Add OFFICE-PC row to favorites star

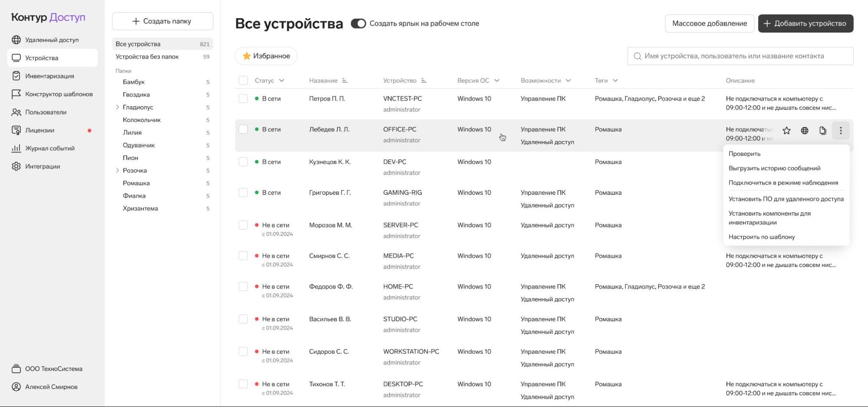(786, 131)
